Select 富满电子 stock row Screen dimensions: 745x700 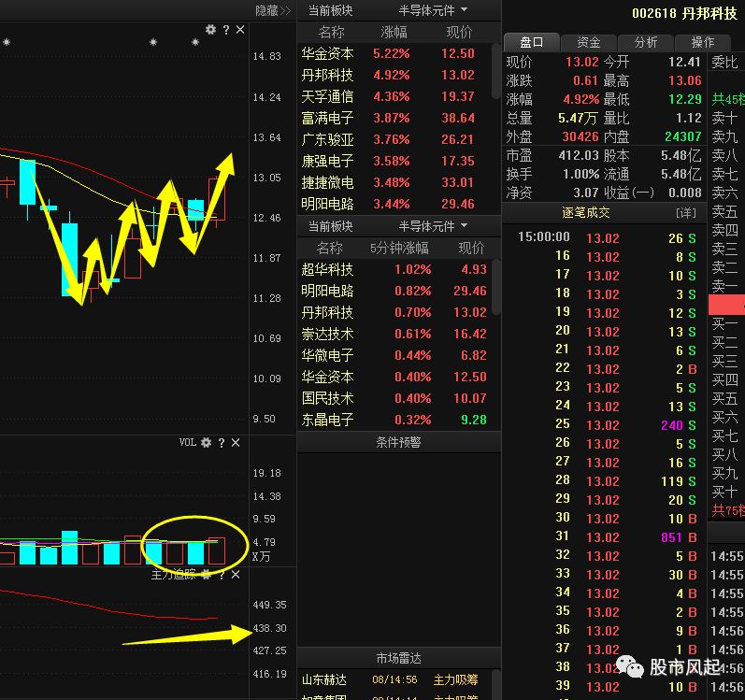[x=394, y=118]
